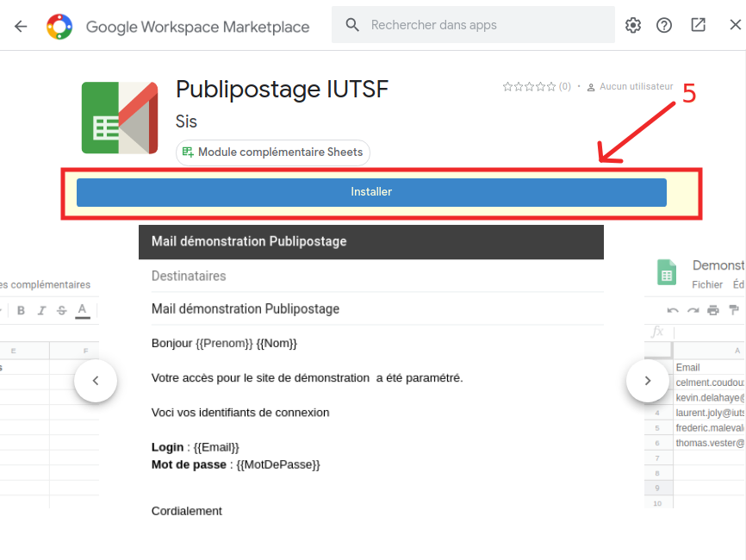Go back with the left arrow icon

click(x=21, y=26)
